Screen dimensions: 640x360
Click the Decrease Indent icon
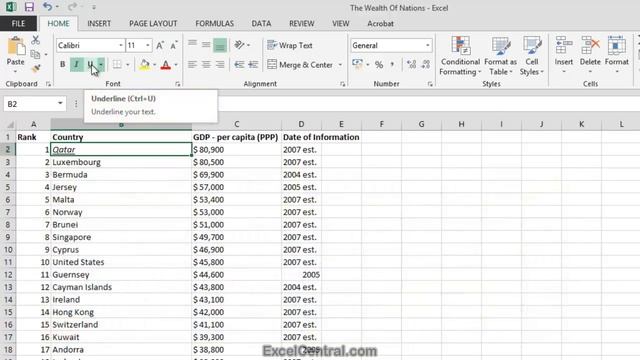pyautogui.click(x=239, y=64)
